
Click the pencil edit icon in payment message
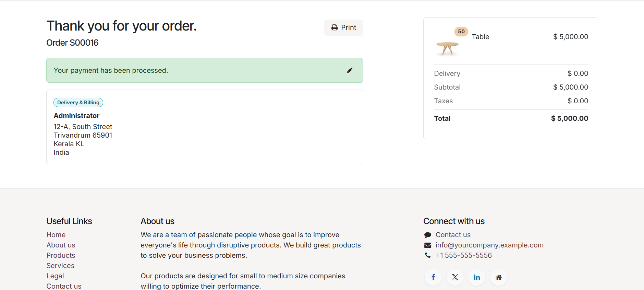point(350,70)
